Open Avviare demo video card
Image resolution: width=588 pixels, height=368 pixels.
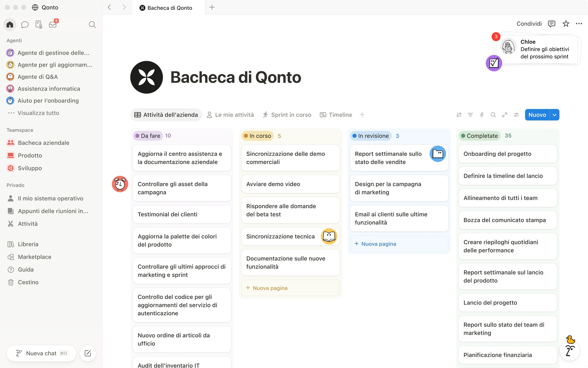290,184
